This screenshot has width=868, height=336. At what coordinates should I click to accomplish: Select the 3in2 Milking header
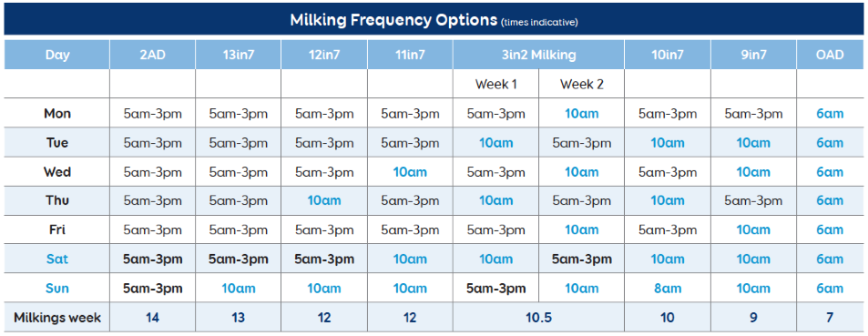pos(538,55)
